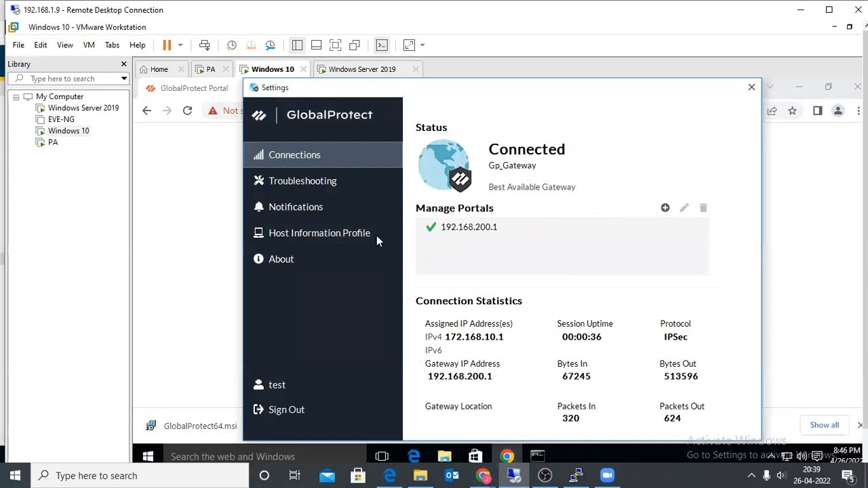Click guest Search the web and Windows box
The height and width of the screenshot is (488, 868).
264,456
